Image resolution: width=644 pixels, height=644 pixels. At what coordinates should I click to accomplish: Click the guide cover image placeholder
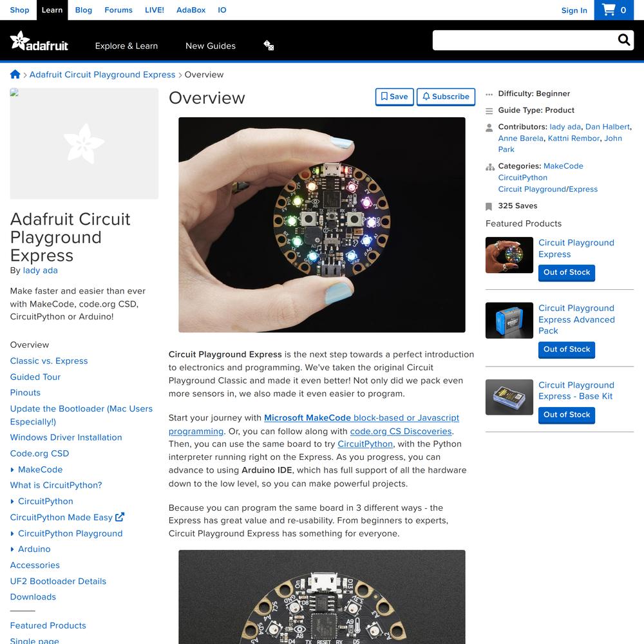point(84,144)
